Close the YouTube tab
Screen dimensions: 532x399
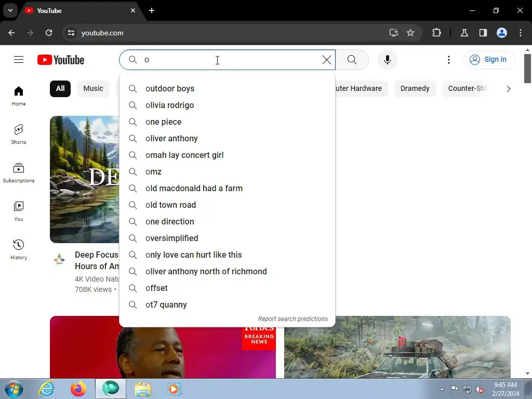[x=133, y=10]
